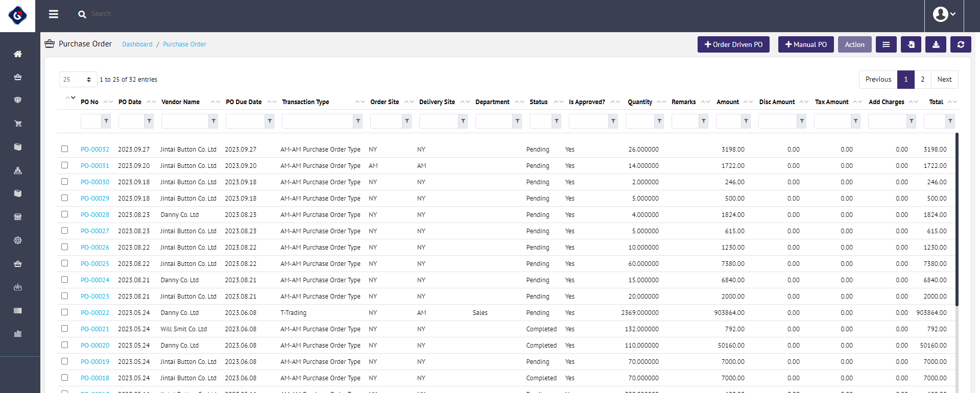Select checkbox for PO-00032 row
The height and width of the screenshot is (393, 980).
coord(64,149)
